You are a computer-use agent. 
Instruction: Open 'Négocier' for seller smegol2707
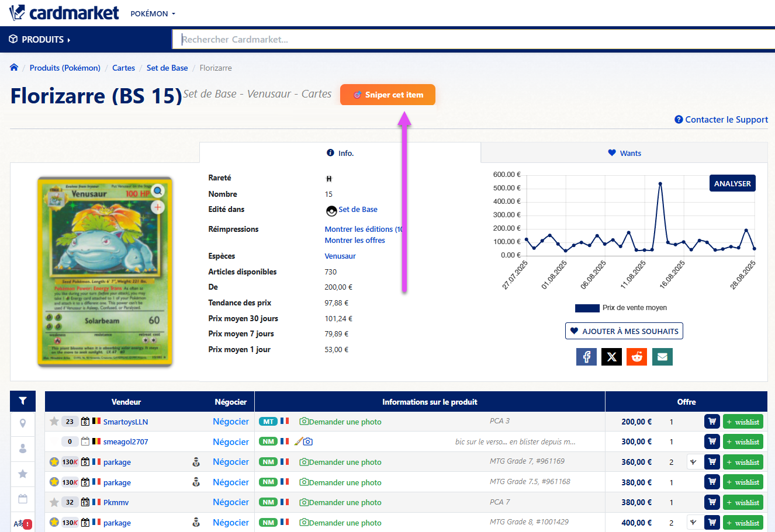[x=231, y=441]
